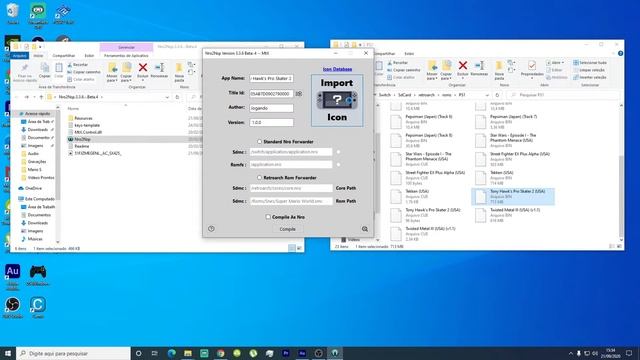Select the Readme file
This screenshot has width=640, height=360.
pos(82,146)
